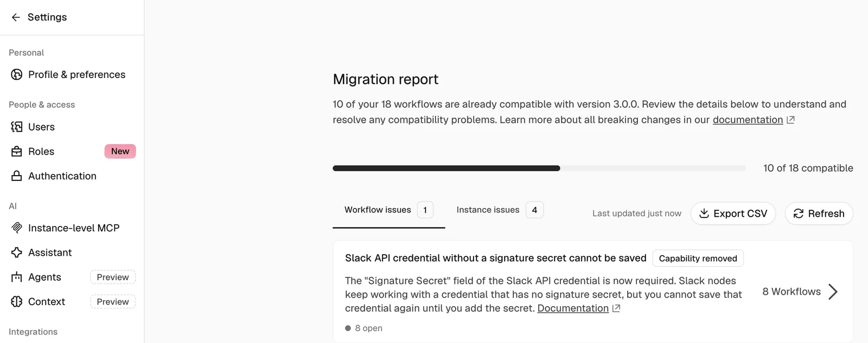Click the Roles briefcase icon

pos(17,151)
